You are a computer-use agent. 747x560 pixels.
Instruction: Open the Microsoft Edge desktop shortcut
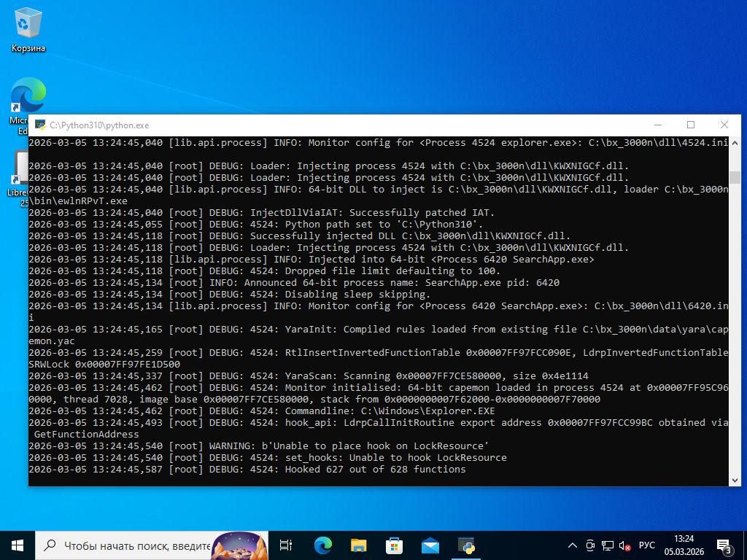[28, 97]
